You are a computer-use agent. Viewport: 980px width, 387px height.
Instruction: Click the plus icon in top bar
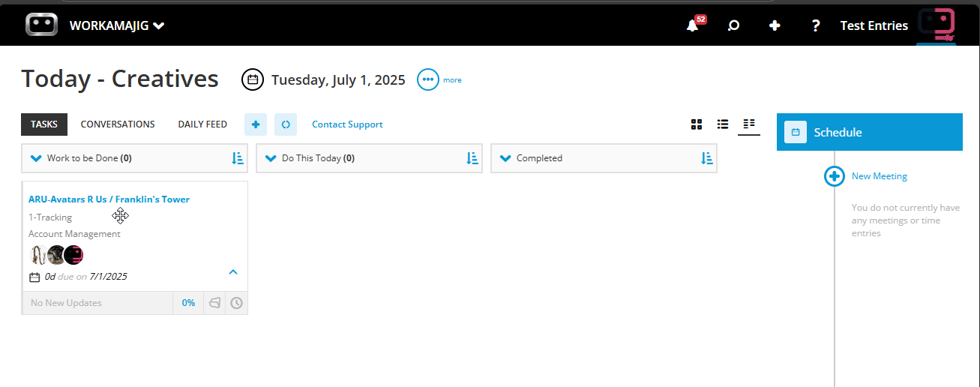(x=775, y=25)
